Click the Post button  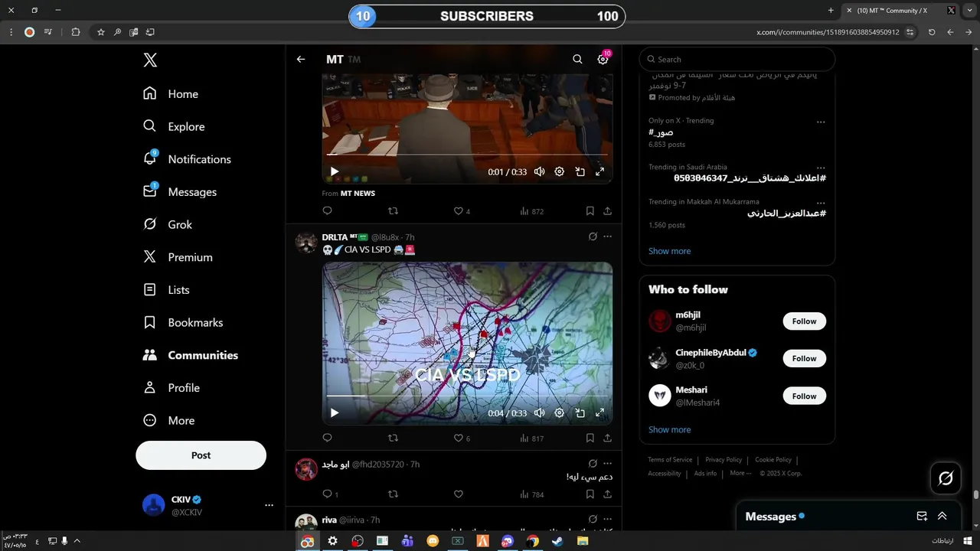click(201, 455)
